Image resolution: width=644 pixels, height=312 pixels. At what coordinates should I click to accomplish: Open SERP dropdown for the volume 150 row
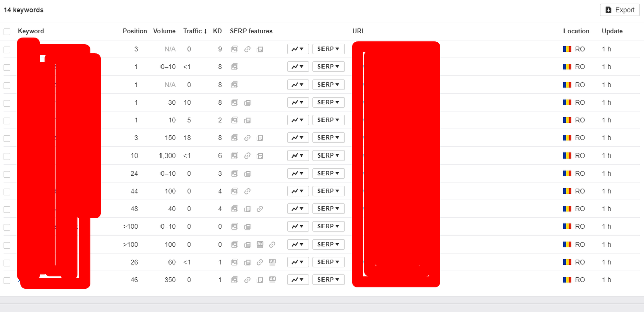[x=329, y=137]
